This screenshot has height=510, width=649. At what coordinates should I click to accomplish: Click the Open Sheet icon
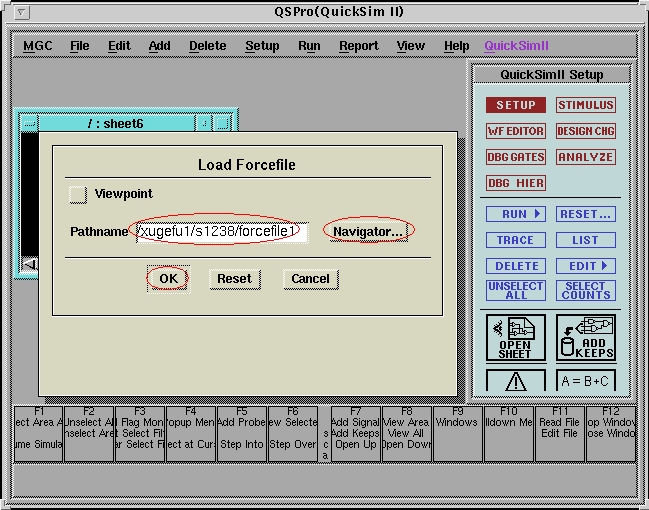[516, 338]
